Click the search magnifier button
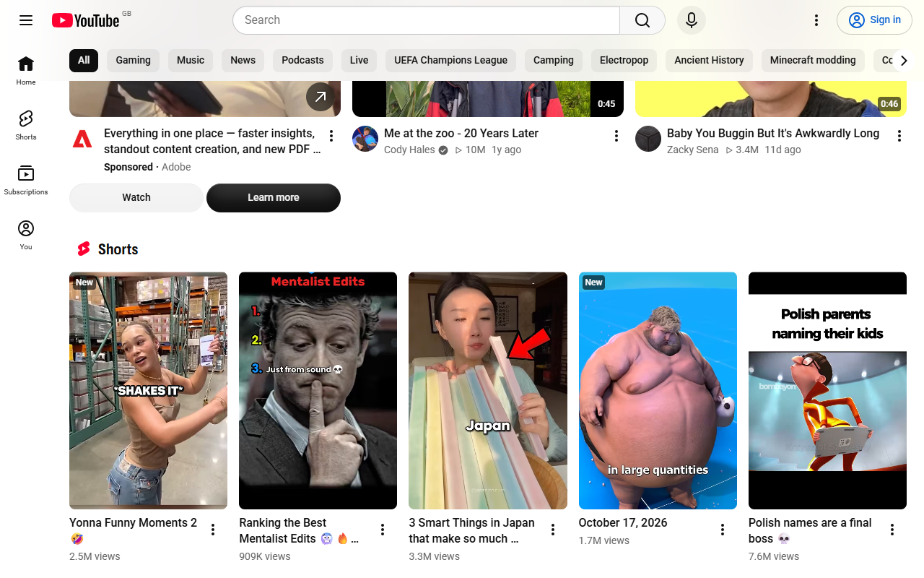The image size is (924, 578). pyautogui.click(x=642, y=20)
